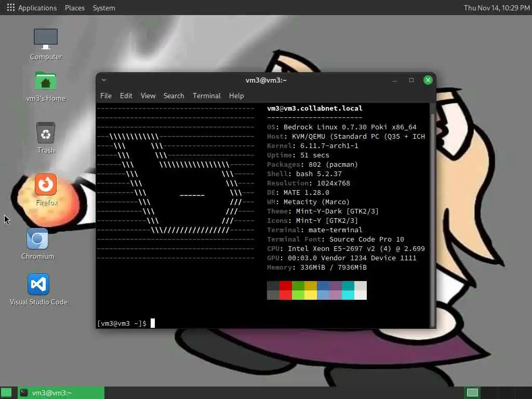Open the System menu
The height and width of the screenshot is (399, 532).
click(104, 8)
